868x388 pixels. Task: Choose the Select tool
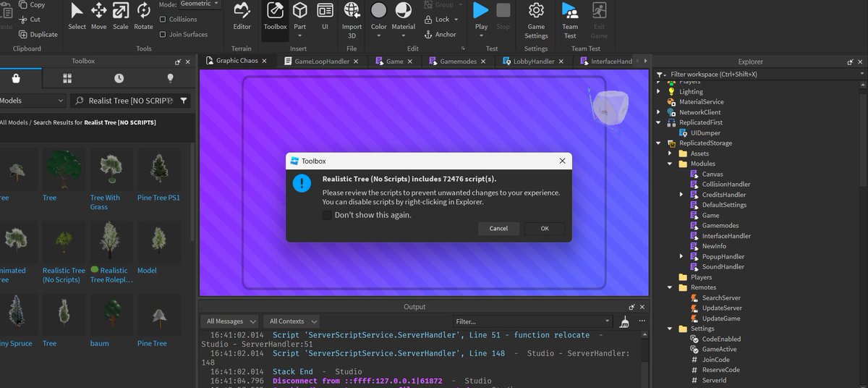click(77, 17)
